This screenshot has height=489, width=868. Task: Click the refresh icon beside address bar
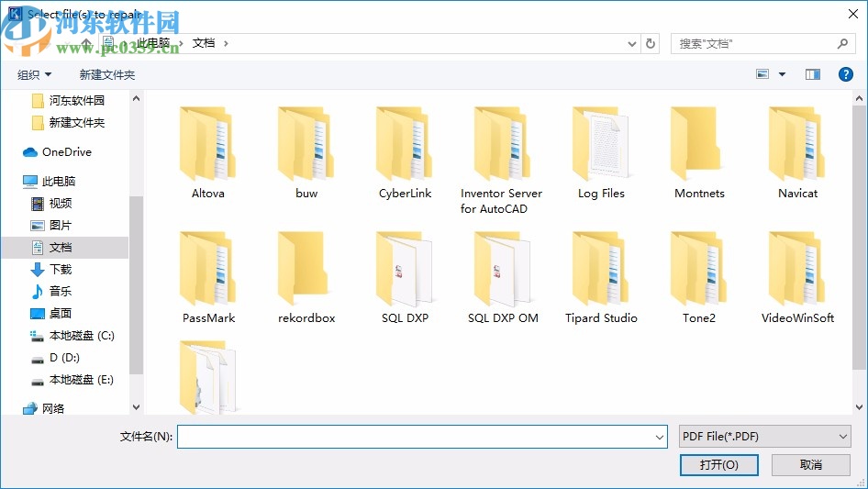point(651,43)
